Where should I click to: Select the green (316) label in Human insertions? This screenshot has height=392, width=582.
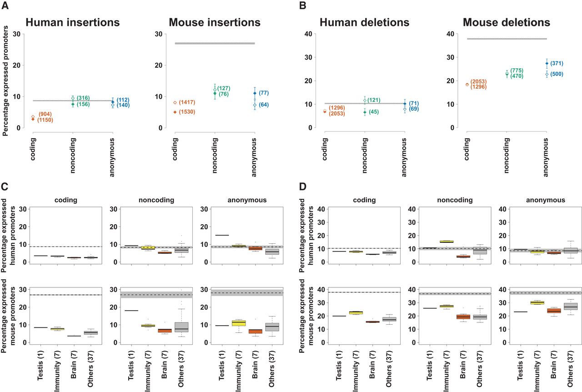[x=83, y=98]
